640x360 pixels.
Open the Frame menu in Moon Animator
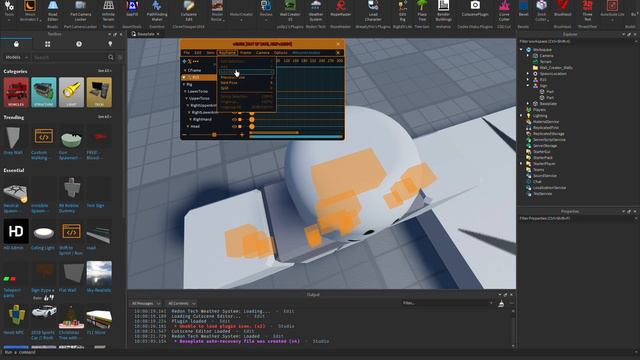(245, 53)
